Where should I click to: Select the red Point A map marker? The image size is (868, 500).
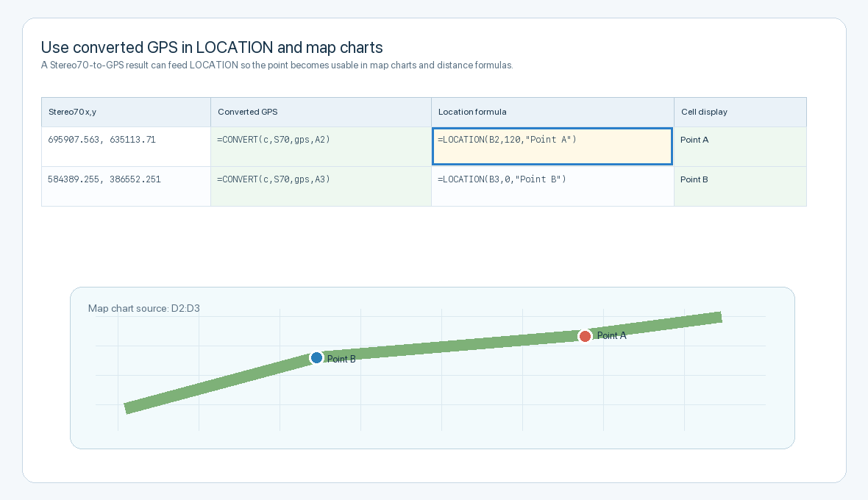click(585, 336)
